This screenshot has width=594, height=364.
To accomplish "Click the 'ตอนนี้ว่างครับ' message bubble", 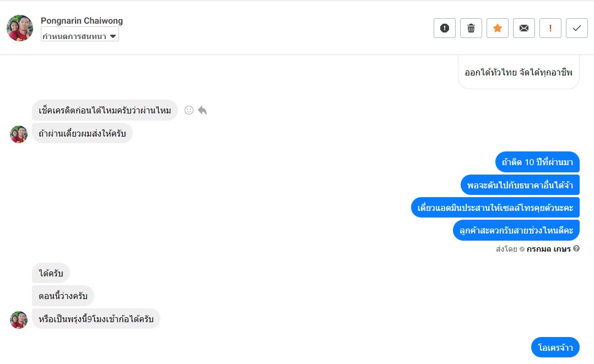I will 63,296.
